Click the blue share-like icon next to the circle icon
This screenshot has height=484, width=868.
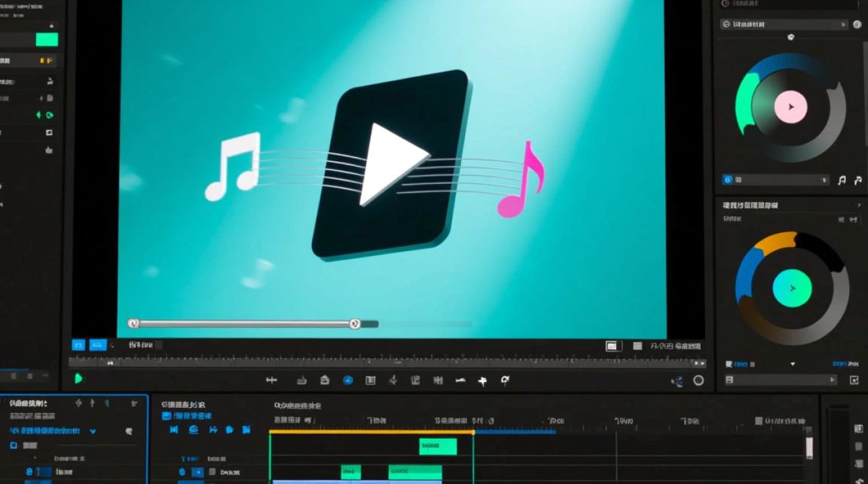[x=677, y=381]
